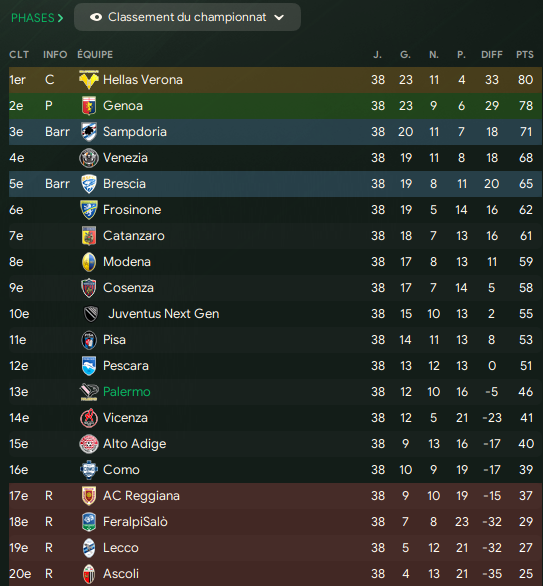Click the Sampdoria club badge

click(89, 132)
